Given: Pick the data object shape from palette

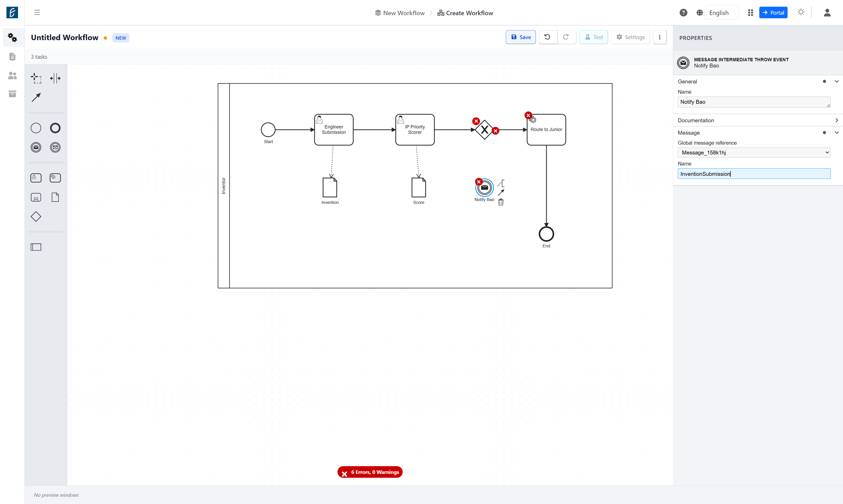Looking at the screenshot, I should point(55,197).
